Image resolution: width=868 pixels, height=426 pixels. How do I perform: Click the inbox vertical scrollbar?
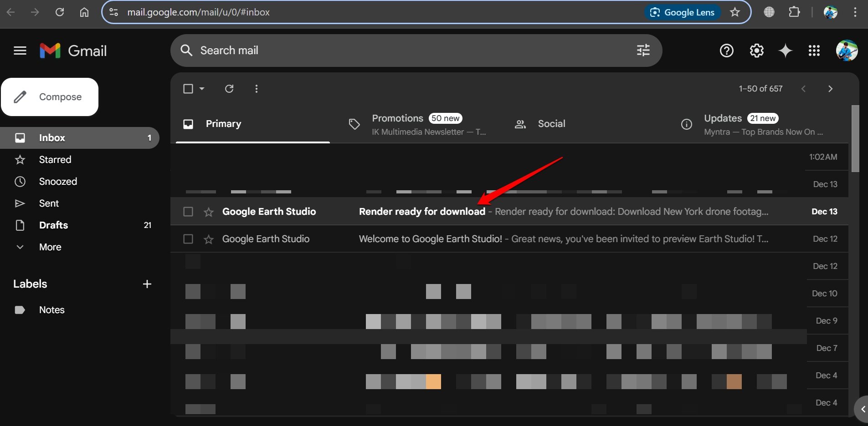pyautogui.click(x=855, y=138)
